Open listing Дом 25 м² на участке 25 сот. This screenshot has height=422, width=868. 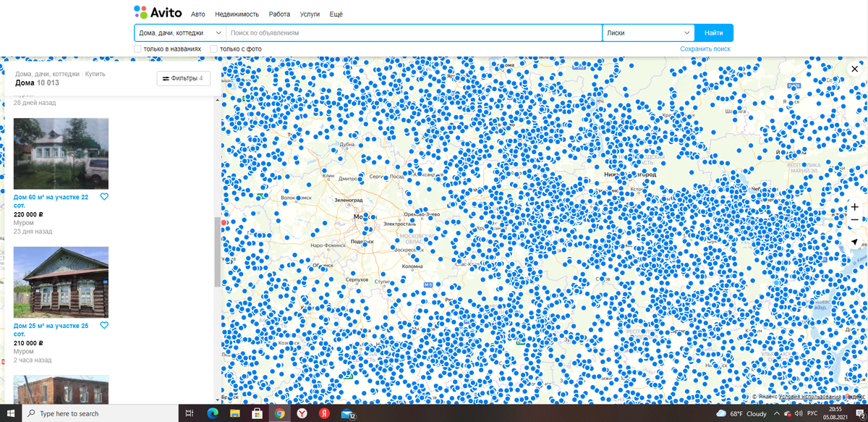tap(51, 329)
